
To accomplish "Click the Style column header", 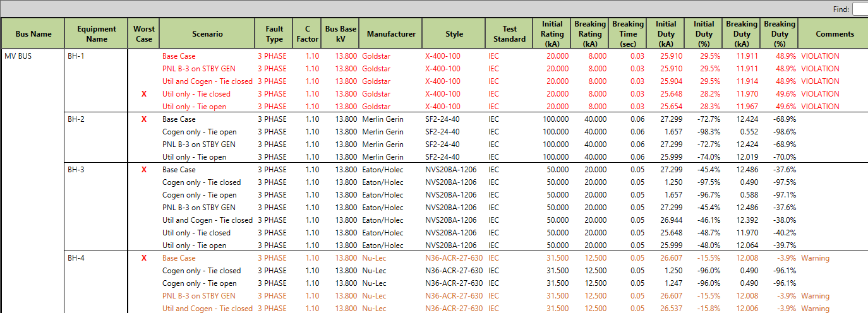I will [x=454, y=34].
